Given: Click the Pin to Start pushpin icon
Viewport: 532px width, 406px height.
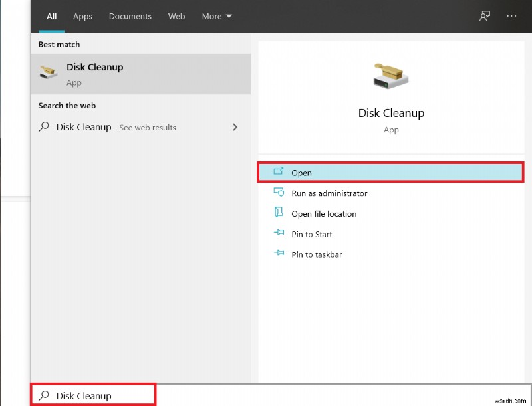Looking at the screenshot, I should (x=278, y=234).
